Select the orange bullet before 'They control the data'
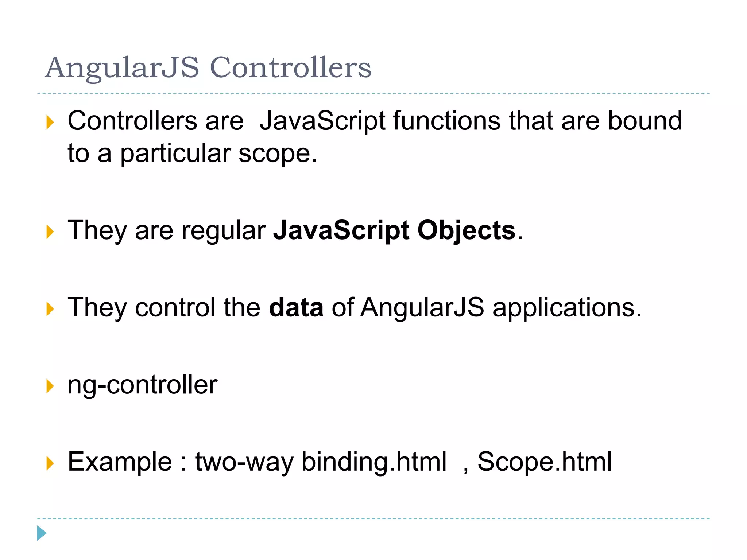This screenshot has width=747, height=560. (x=50, y=309)
